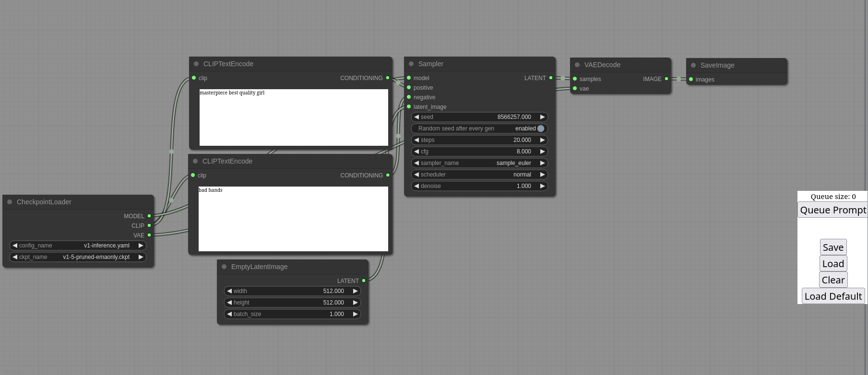Toggle Random seed after every gen
The width and height of the screenshot is (868, 375).
tap(540, 129)
